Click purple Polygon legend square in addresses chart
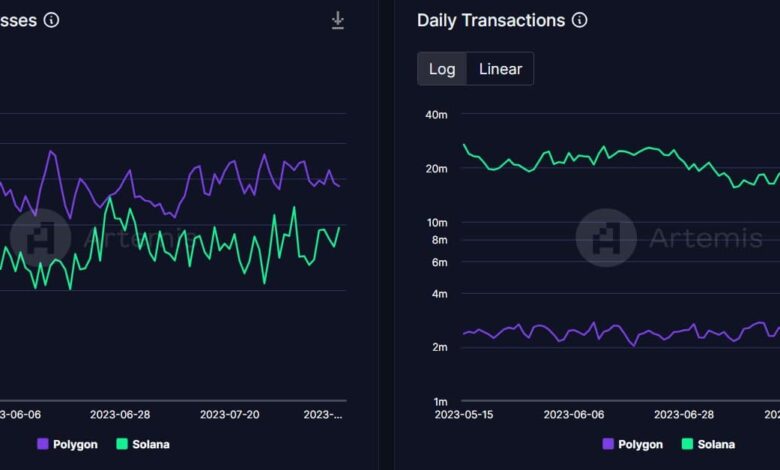 tap(43, 444)
